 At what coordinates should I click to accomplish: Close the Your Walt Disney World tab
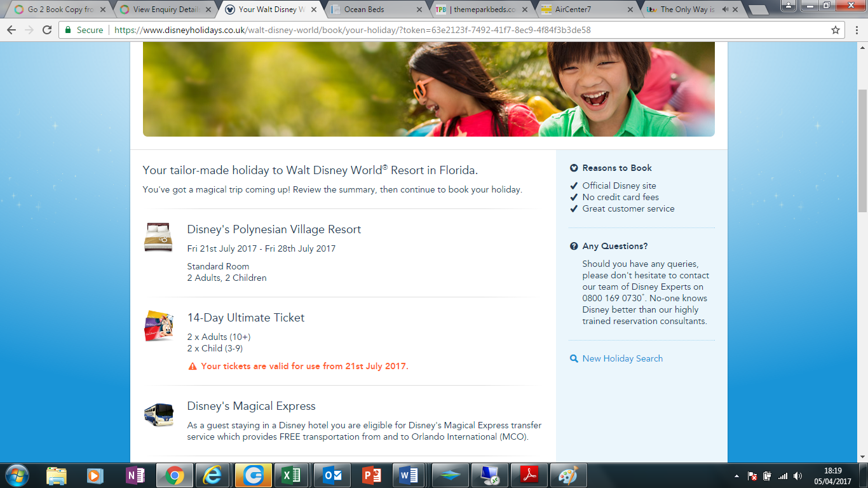click(x=313, y=10)
